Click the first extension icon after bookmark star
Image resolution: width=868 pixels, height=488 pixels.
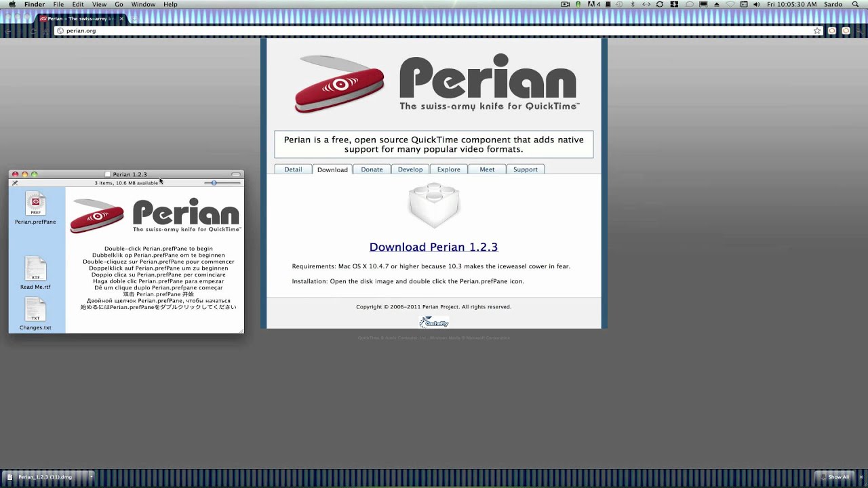pyautogui.click(x=832, y=30)
